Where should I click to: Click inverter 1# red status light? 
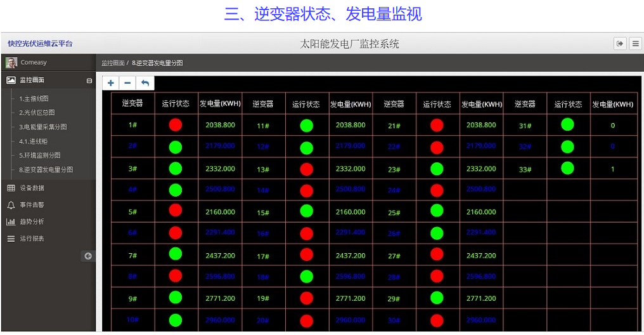click(176, 125)
